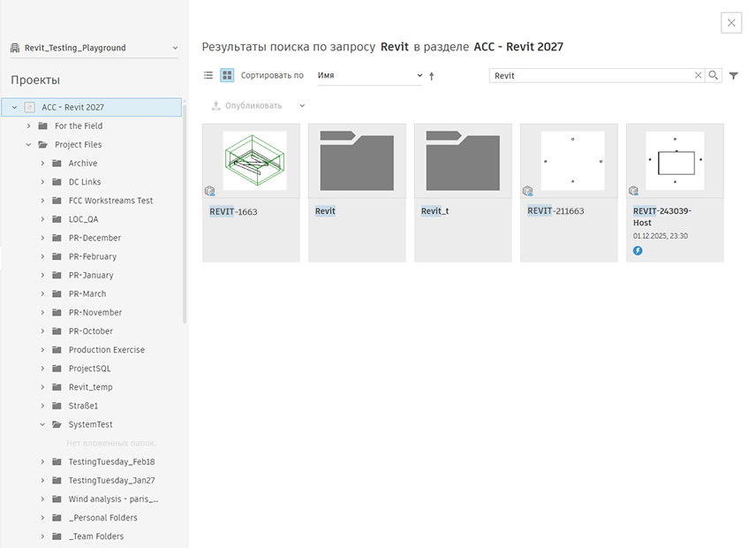Click the Опубликовать button
The height and width of the screenshot is (548, 756).
click(247, 106)
